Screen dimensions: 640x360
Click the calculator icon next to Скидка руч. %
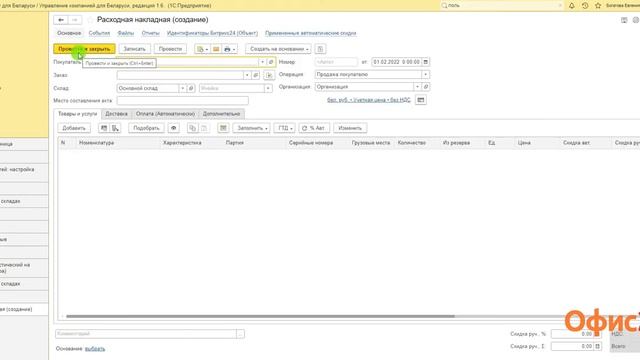coord(597,334)
